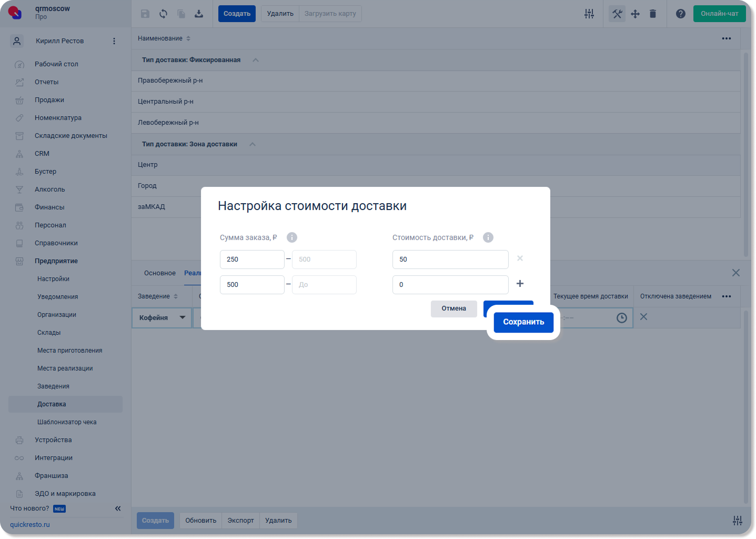
Task: Click info icon beside Сумма заказа
Action: click(x=292, y=237)
